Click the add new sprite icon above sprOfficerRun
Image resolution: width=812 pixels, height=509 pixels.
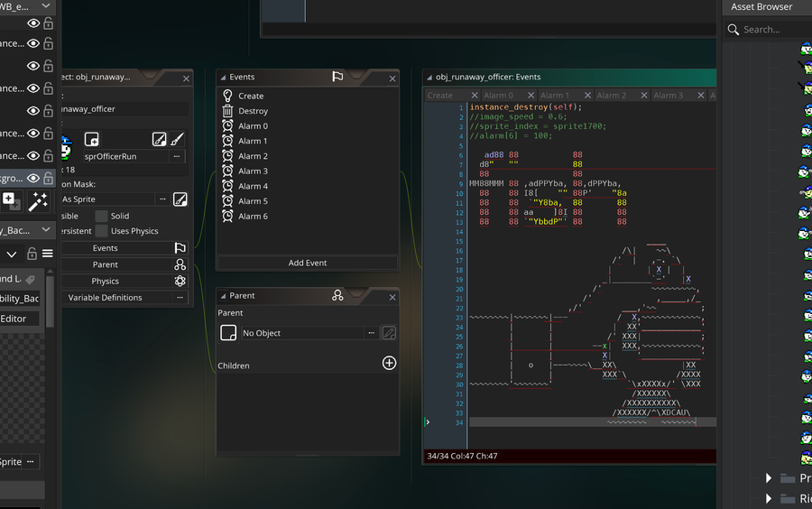[x=92, y=139]
